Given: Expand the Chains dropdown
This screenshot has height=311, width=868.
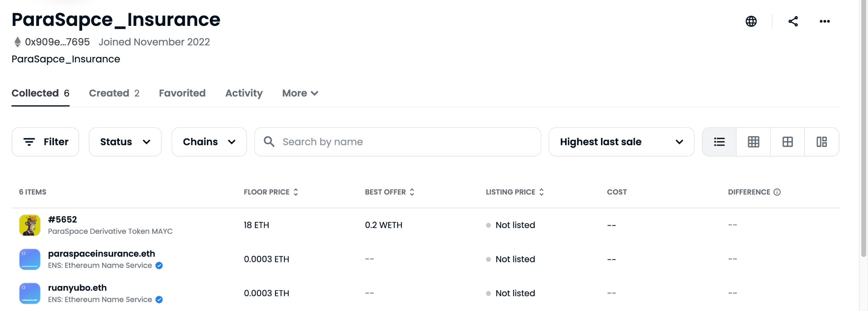Looking at the screenshot, I should [x=209, y=142].
